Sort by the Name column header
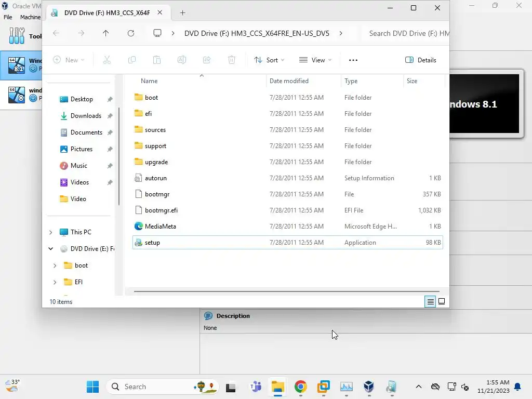Image resolution: width=532 pixels, height=399 pixels. click(149, 81)
